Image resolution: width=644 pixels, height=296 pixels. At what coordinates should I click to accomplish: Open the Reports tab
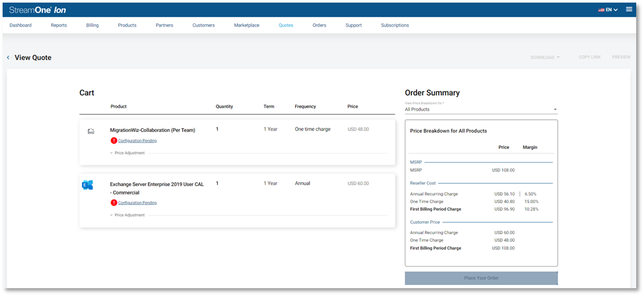coord(58,25)
